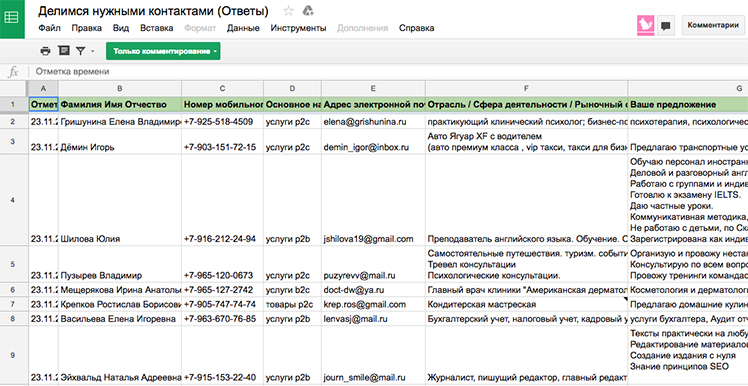Star the document with the star icon
This screenshot has height=386, width=748.
click(x=288, y=11)
